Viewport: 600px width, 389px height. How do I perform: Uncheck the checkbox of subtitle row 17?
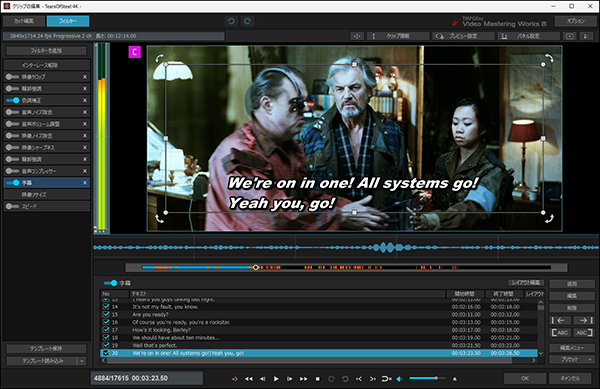pos(106,330)
